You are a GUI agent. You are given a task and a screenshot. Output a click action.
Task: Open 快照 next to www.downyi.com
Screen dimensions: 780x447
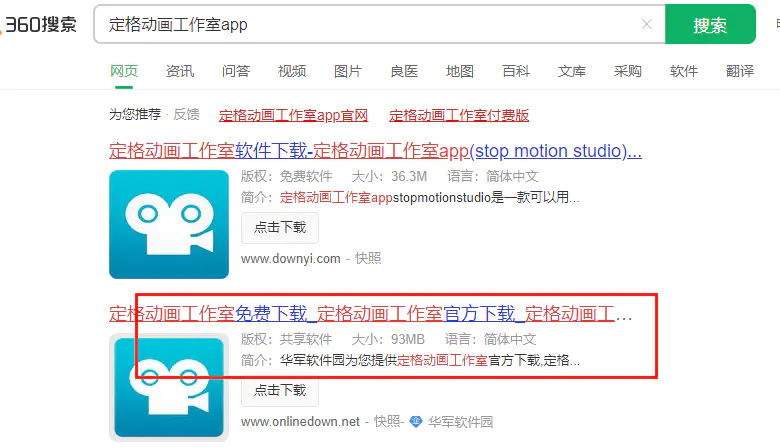point(368,259)
